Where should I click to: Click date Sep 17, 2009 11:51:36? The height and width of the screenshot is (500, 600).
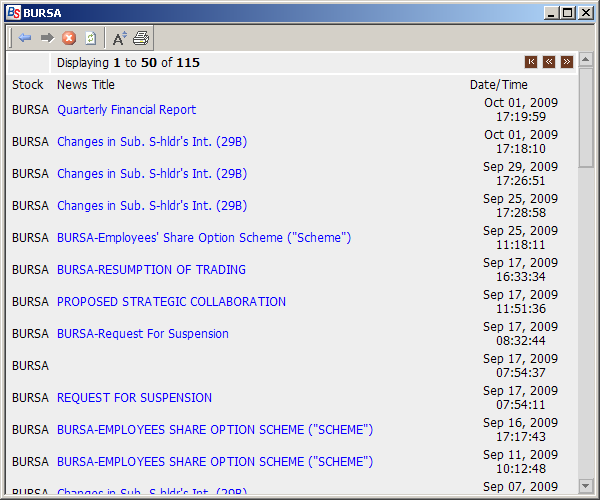[521, 302]
